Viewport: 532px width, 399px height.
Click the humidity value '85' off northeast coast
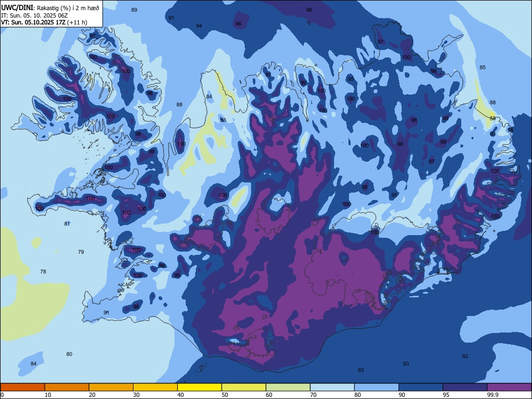click(483, 67)
